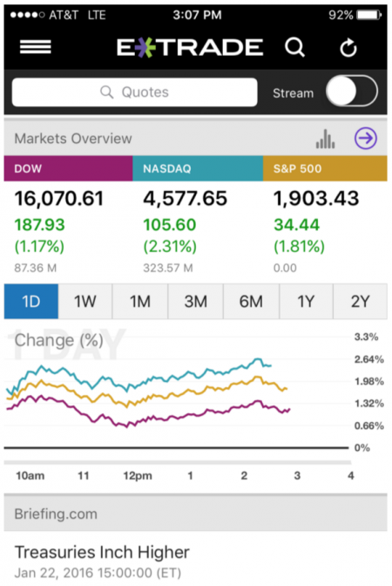Image resolution: width=392 pixels, height=586 pixels.
Task: Refresh market data with reload icon
Action: point(348,48)
